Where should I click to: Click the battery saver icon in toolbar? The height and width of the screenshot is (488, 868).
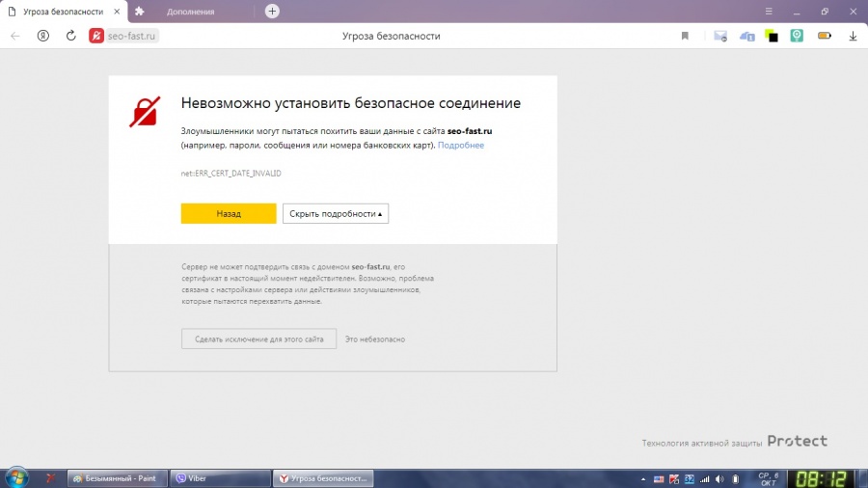pyautogui.click(x=825, y=36)
